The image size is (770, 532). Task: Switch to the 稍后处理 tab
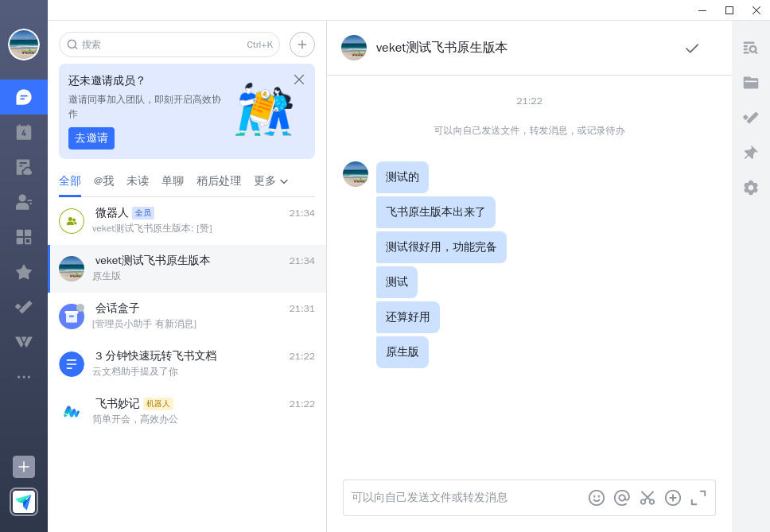[219, 181]
